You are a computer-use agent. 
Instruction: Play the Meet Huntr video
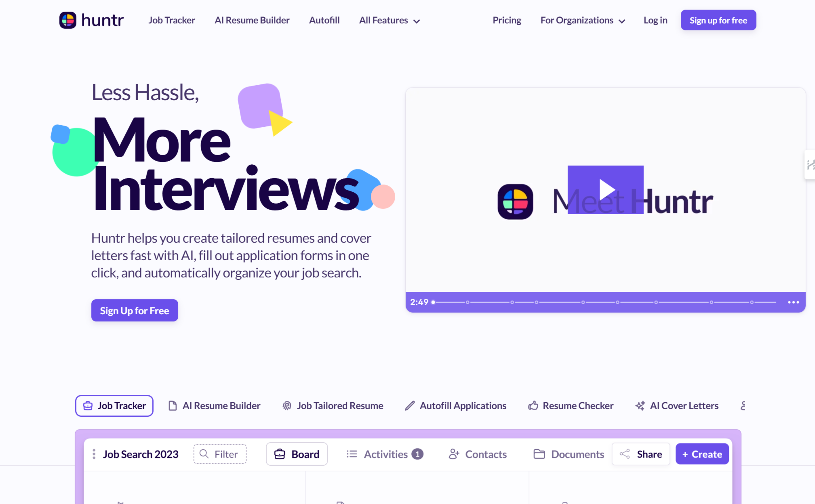point(606,190)
